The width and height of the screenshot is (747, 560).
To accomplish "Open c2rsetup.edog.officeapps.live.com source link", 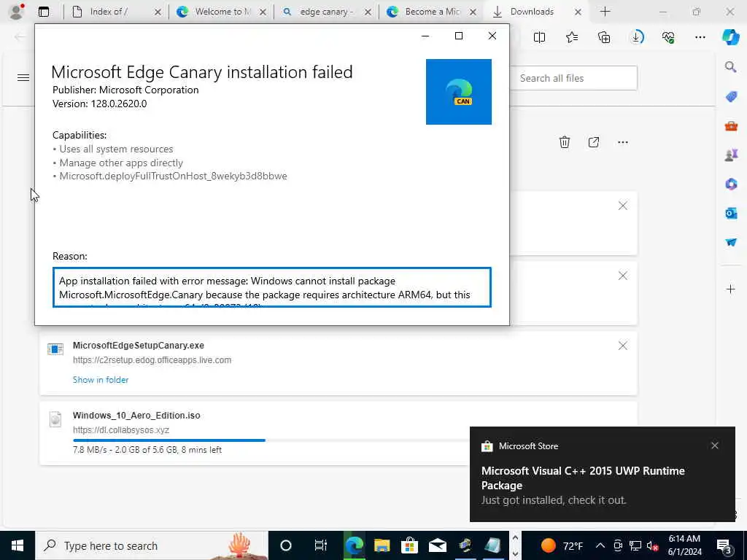I will (152, 360).
